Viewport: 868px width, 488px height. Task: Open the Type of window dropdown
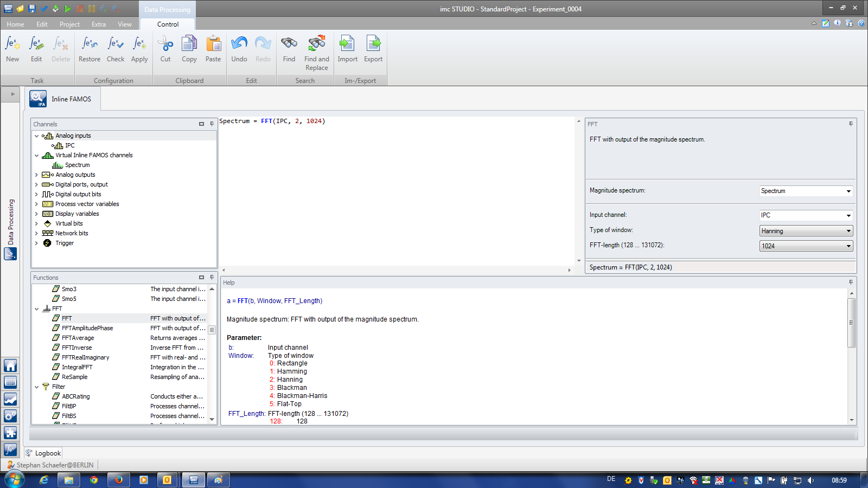coord(806,231)
